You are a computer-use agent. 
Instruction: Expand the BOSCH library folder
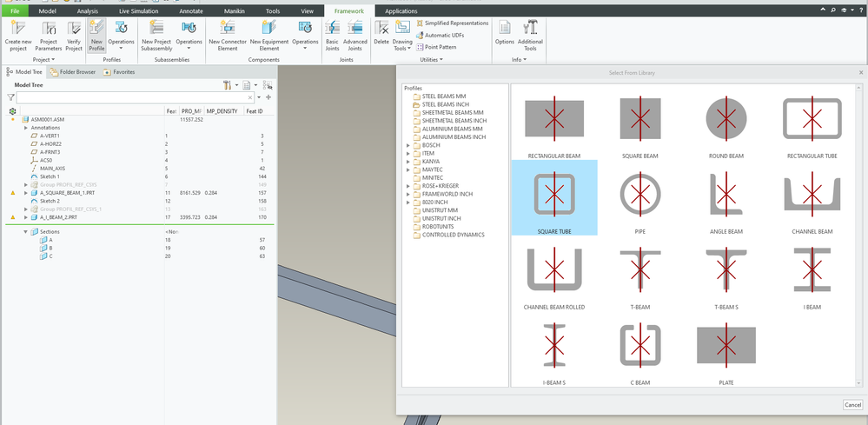pyautogui.click(x=408, y=144)
